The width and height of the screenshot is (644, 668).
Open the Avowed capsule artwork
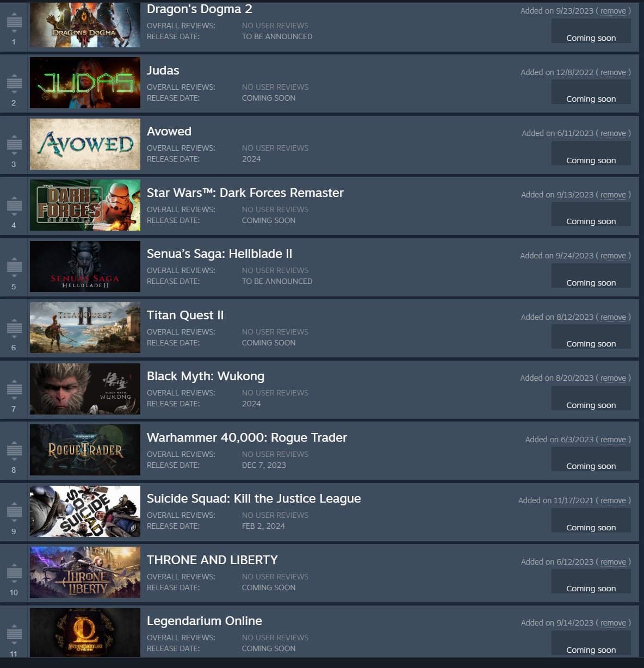click(85, 144)
